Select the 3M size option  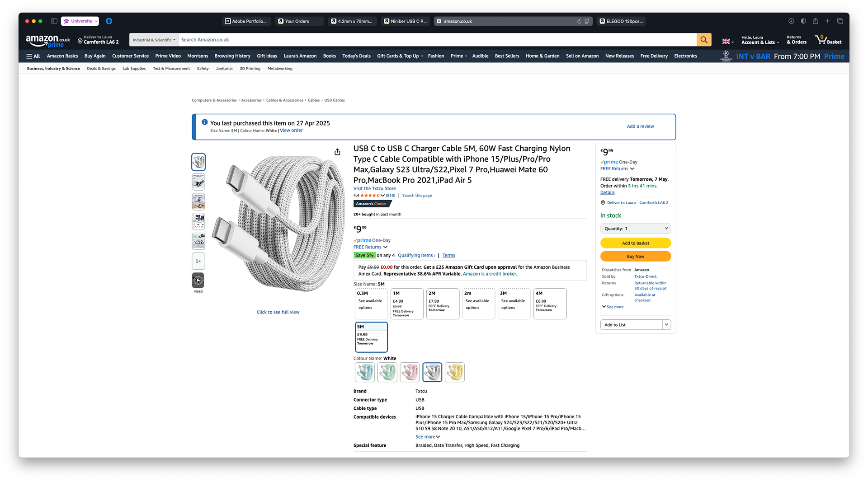pos(514,304)
